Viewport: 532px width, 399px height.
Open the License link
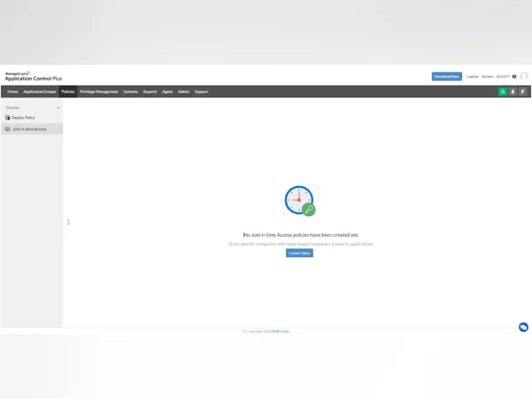(x=472, y=76)
